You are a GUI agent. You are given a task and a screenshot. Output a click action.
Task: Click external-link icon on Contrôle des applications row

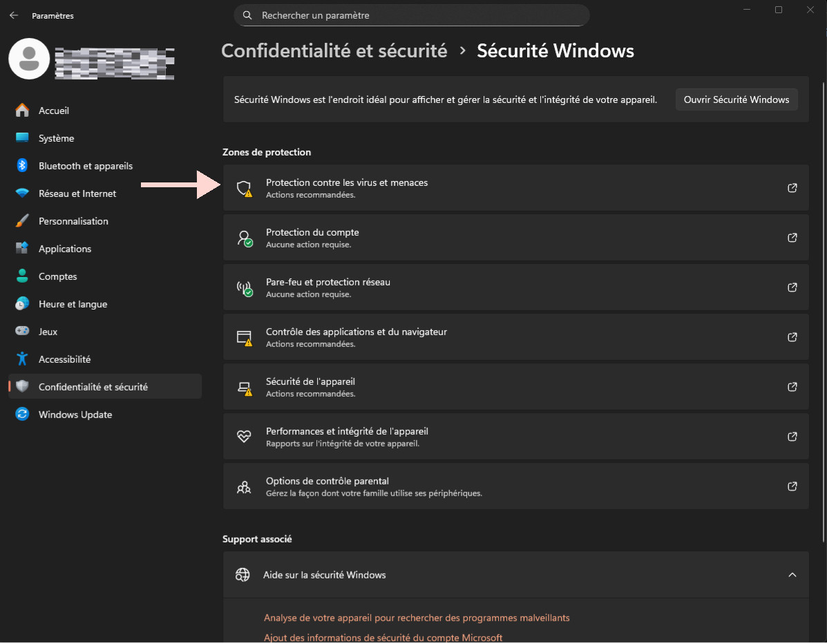pyautogui.click(x=792, y=337)
